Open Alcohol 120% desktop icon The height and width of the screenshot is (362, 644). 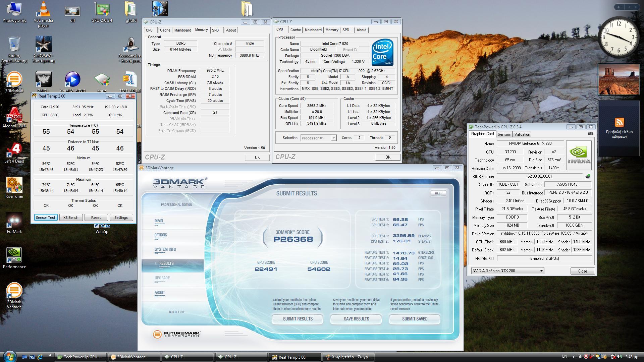pos(14,118)
